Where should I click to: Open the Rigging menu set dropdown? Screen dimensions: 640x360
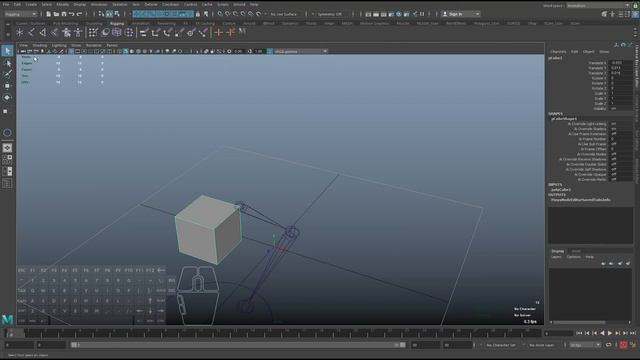pos(20,14)
